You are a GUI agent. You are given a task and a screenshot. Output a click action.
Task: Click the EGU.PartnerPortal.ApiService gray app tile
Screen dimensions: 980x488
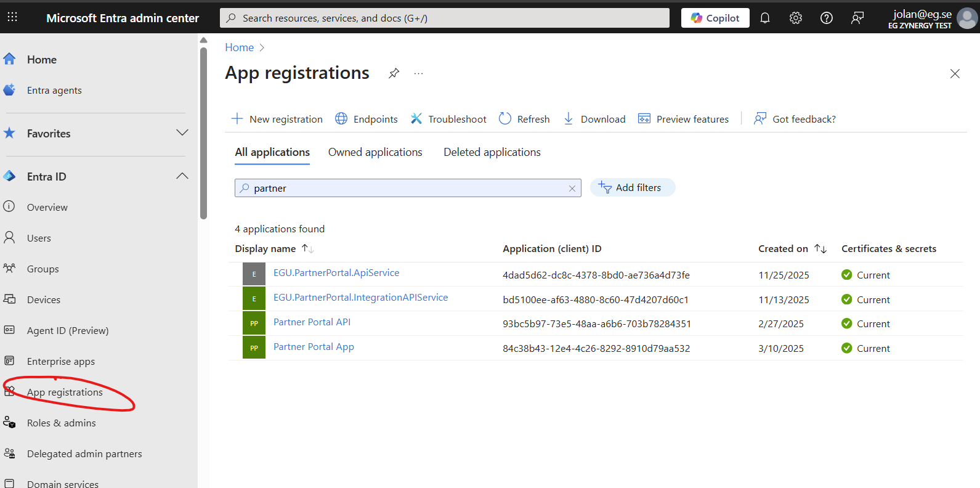point(254,274)
